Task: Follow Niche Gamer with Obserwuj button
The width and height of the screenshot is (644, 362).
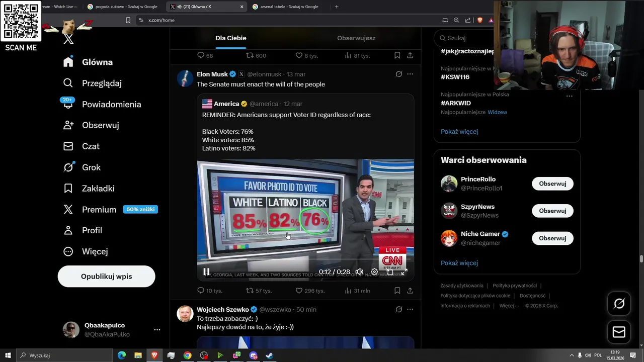Action: (x=552, y=238)
